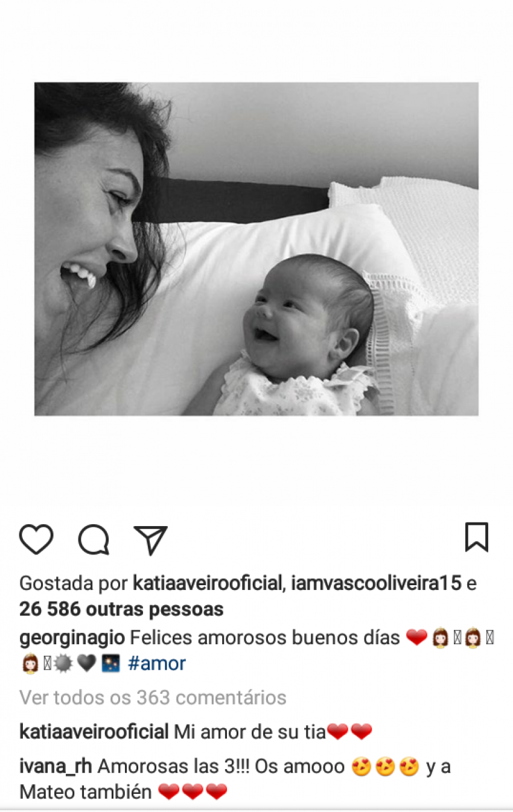The height and width of the screenshot is (812, 513).
Task: Click Ver todos os 363 comentários
Action: click(153, 698)
